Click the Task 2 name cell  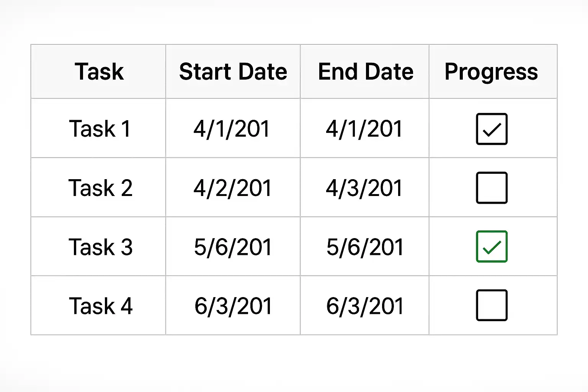click(100, 188)
